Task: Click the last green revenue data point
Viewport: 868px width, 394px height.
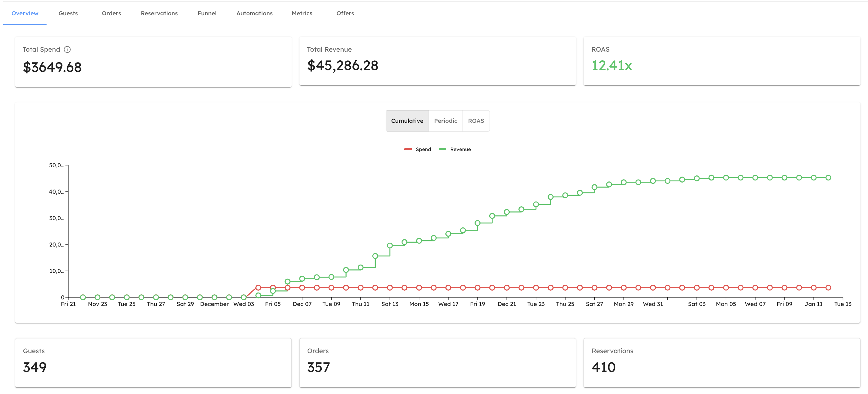Action: [x=828, y=177]
